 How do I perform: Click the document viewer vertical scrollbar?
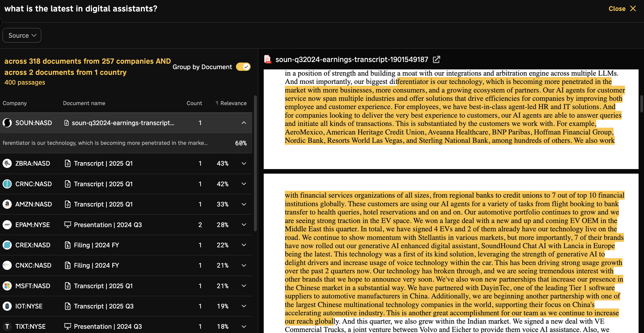tap(641, 104)
